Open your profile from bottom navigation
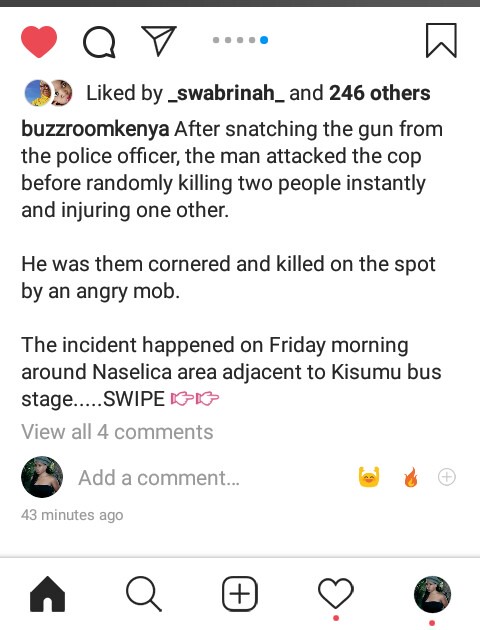 point(432,594)
